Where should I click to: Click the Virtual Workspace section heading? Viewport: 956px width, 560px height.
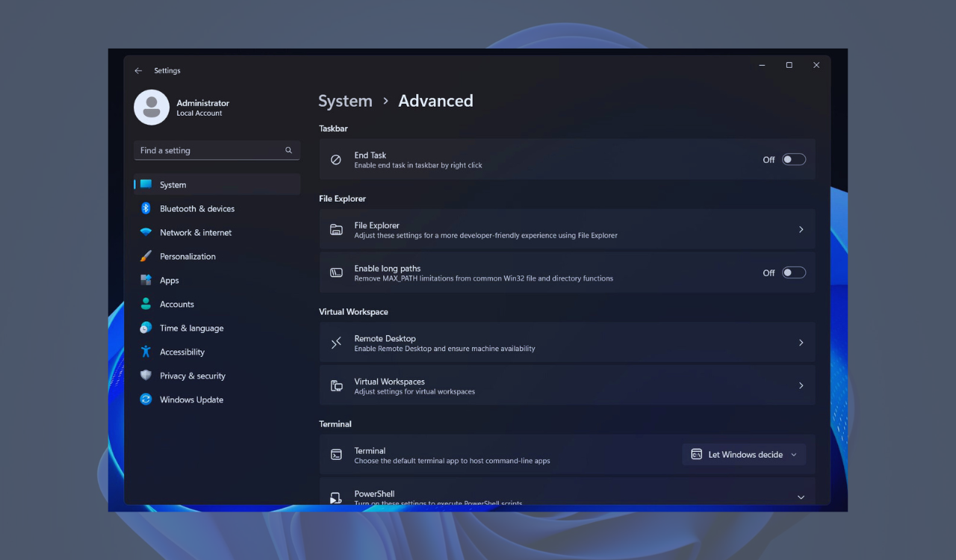coord(353,311)
